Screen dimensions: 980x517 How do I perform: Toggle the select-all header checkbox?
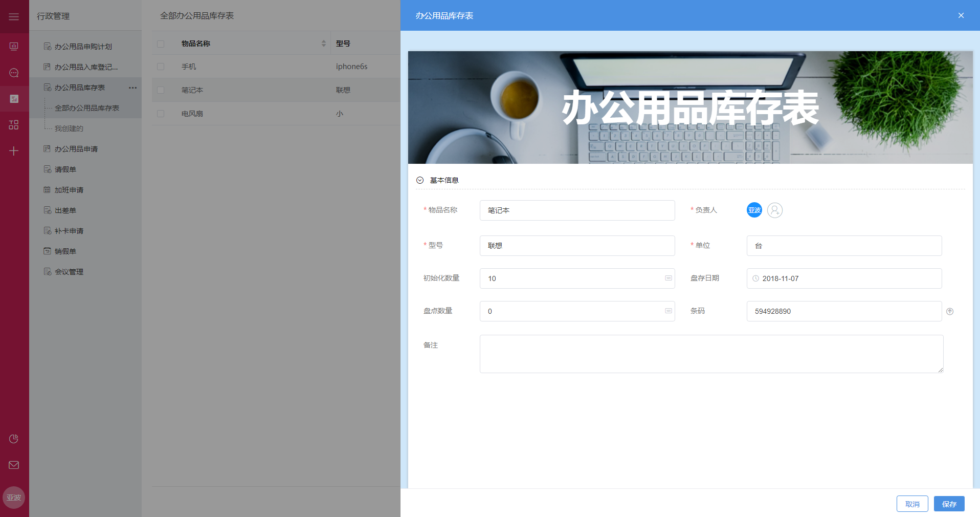coord(161,44)
